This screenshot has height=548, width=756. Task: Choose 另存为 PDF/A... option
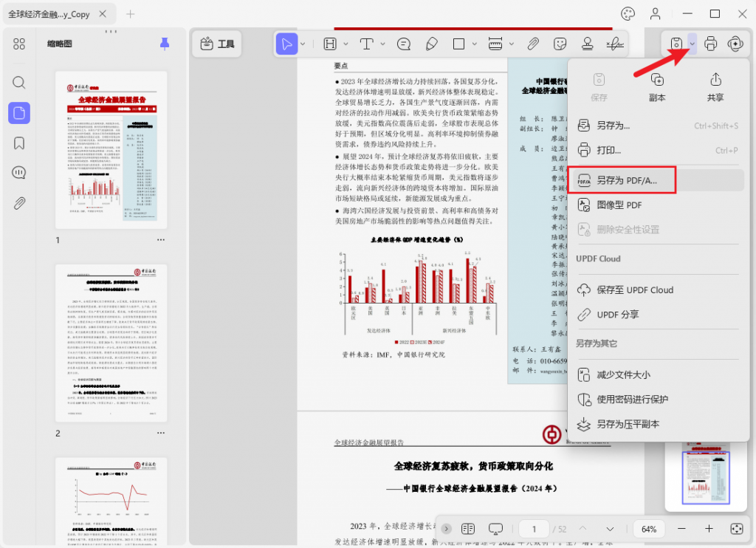tap(658, 180)
